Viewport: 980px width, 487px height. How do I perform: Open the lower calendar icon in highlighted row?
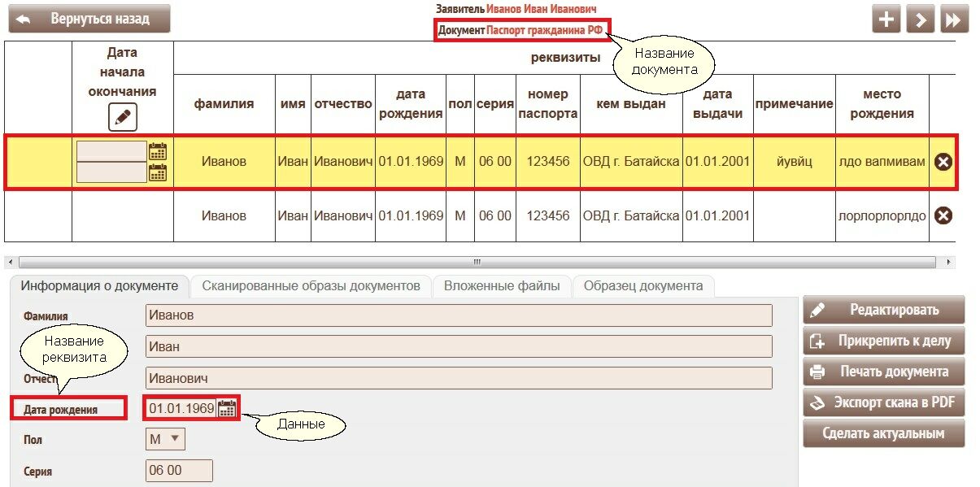158,172
